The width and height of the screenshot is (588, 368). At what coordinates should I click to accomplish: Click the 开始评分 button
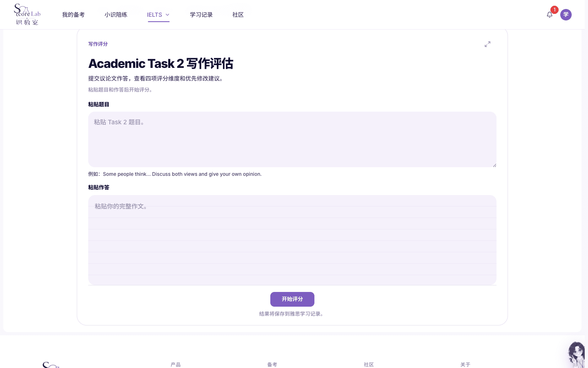(292, 299)
